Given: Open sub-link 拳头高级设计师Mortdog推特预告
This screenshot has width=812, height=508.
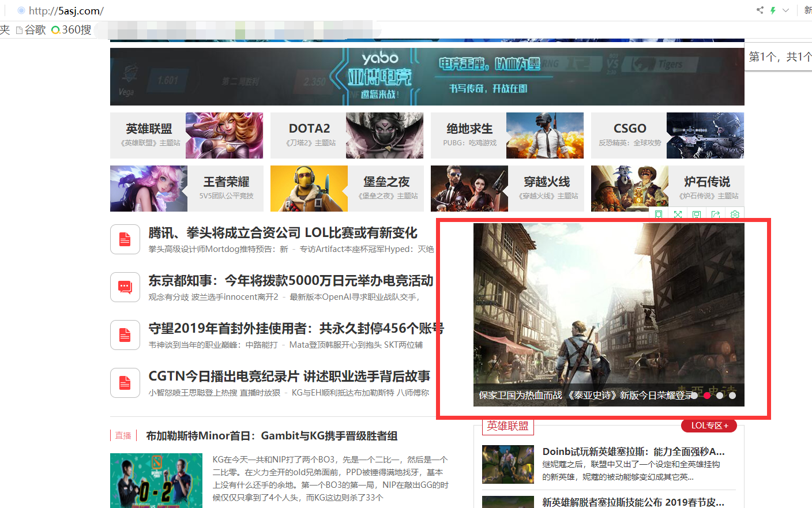Looking at the screenshot, I should (218, 249).
